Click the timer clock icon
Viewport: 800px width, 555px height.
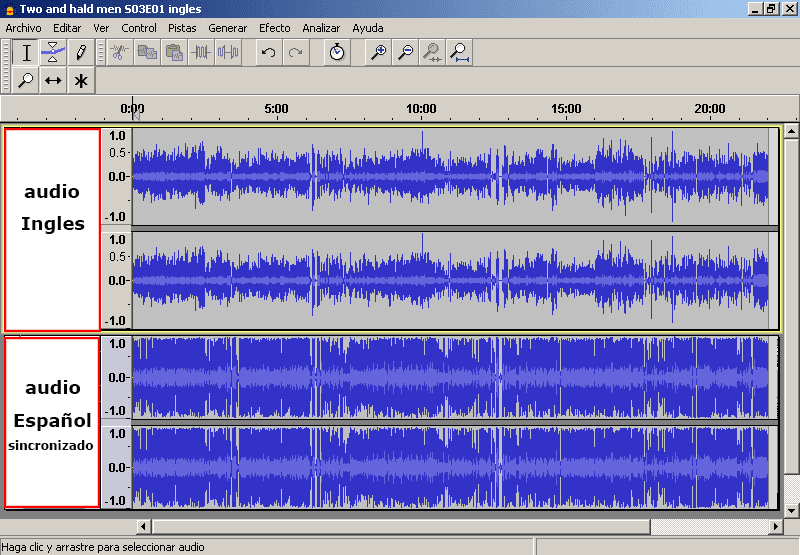click(x=337, y=53)
